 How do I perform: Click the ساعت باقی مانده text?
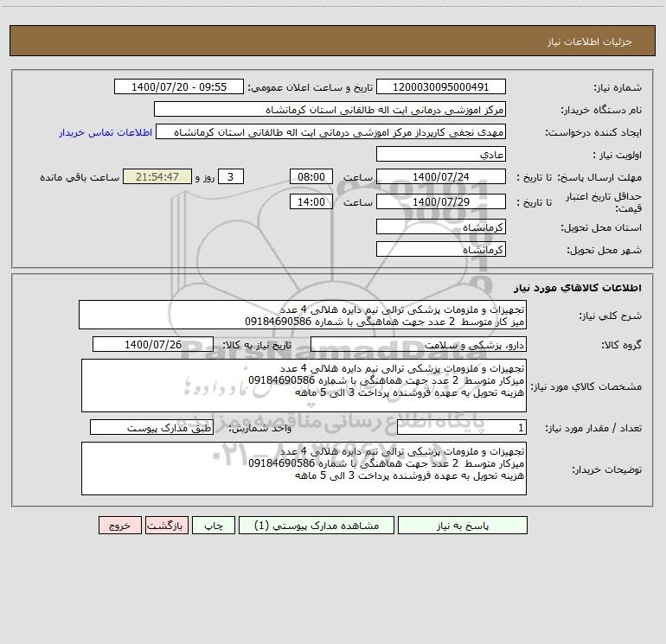click(x=80, y=177)
